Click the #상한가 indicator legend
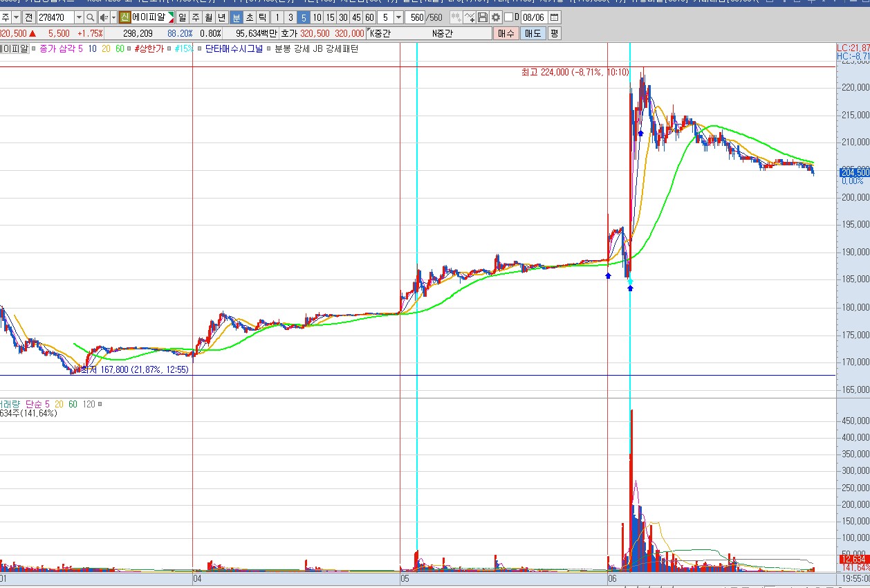The width and height of the screenshot is (870, 588). [x=149, y=49]
